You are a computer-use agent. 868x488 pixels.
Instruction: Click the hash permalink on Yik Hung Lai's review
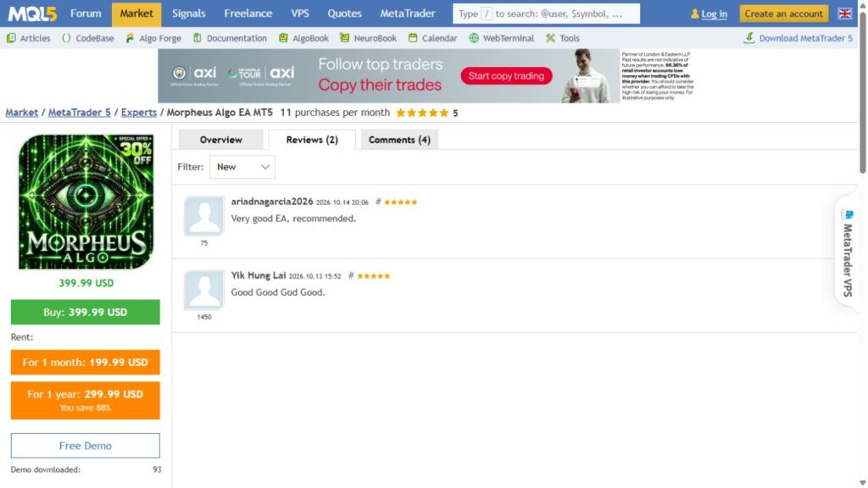click(350, 275)
